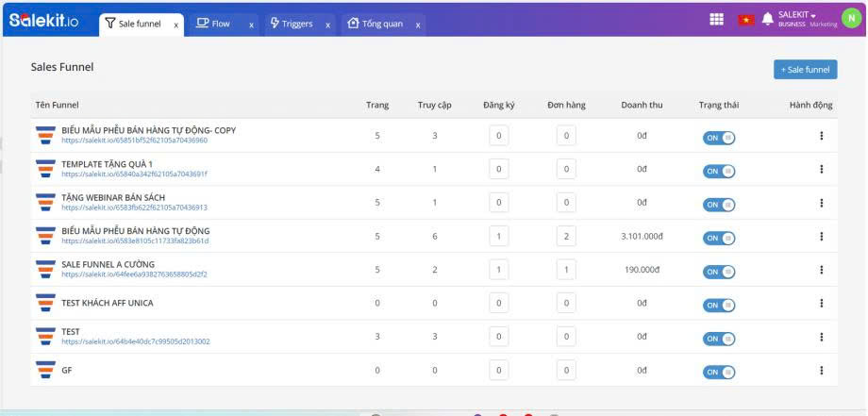868x416 pixels.
Task: Close the Sale funnel tab
Action: tap(176, 24)
